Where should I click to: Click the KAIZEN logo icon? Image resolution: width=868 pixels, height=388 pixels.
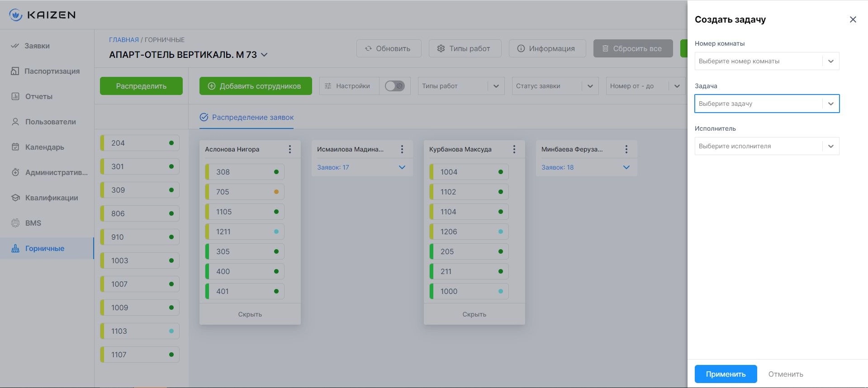tap(16, 15)
